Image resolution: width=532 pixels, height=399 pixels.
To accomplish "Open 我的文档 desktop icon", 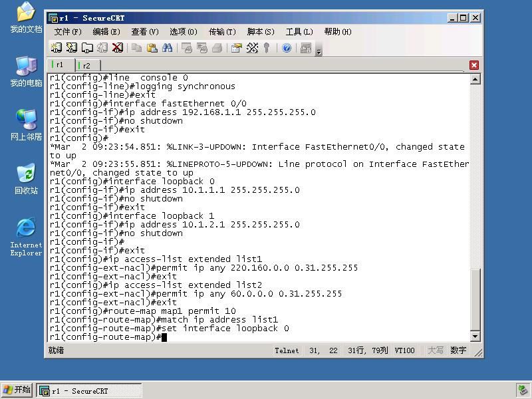I will tap(26, 17).
